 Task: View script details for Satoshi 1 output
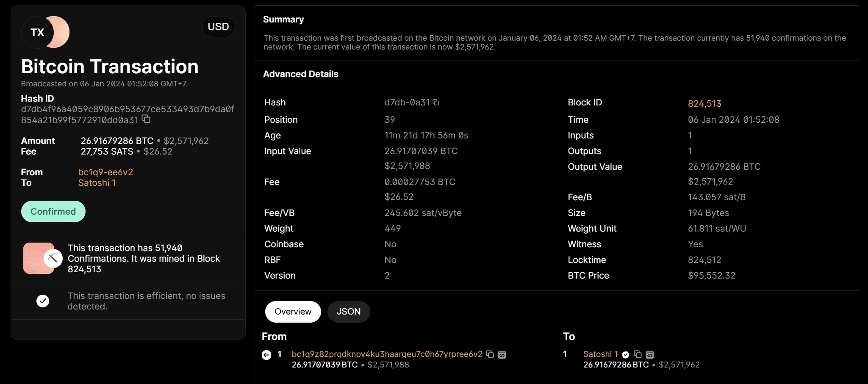point(650,354)
